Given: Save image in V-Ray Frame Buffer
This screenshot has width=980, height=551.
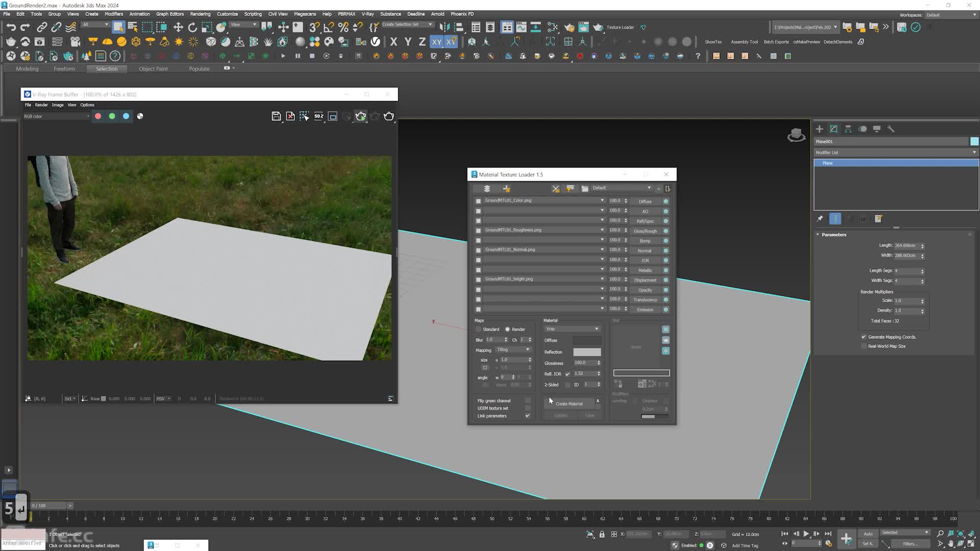Looking at the screenshot, I should 276,116.
